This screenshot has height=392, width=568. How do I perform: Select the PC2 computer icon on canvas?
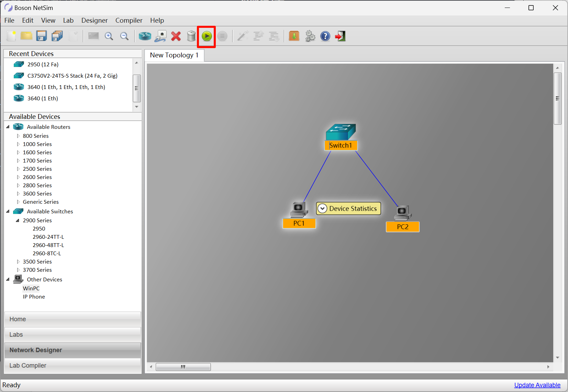click(403, 213)
